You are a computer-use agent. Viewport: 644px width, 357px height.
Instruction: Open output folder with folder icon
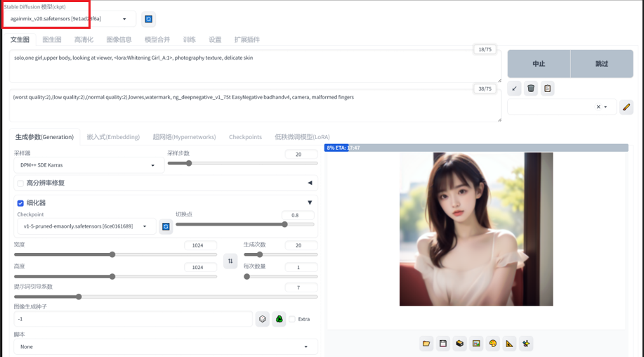tap(426, 343)
